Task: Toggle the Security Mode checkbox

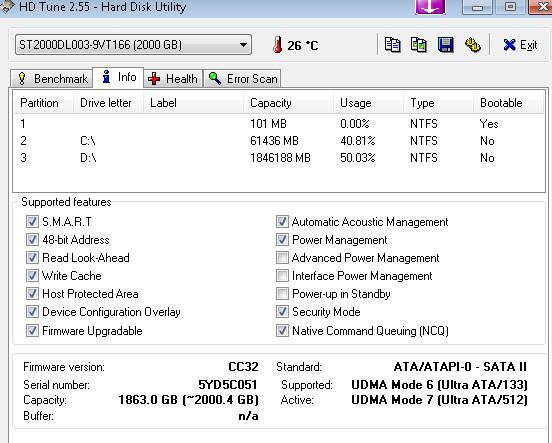Action: (282, 312)
